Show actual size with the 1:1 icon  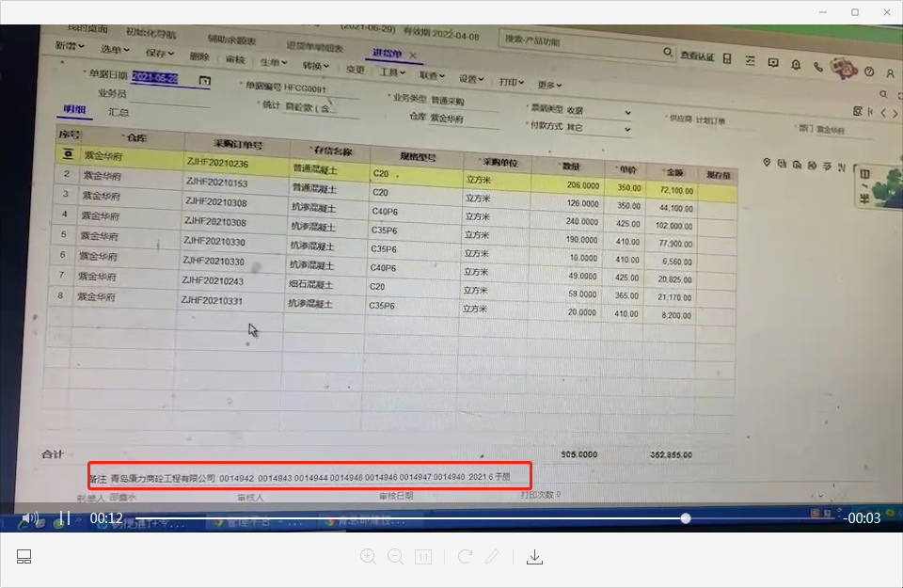tap(423, 557)
